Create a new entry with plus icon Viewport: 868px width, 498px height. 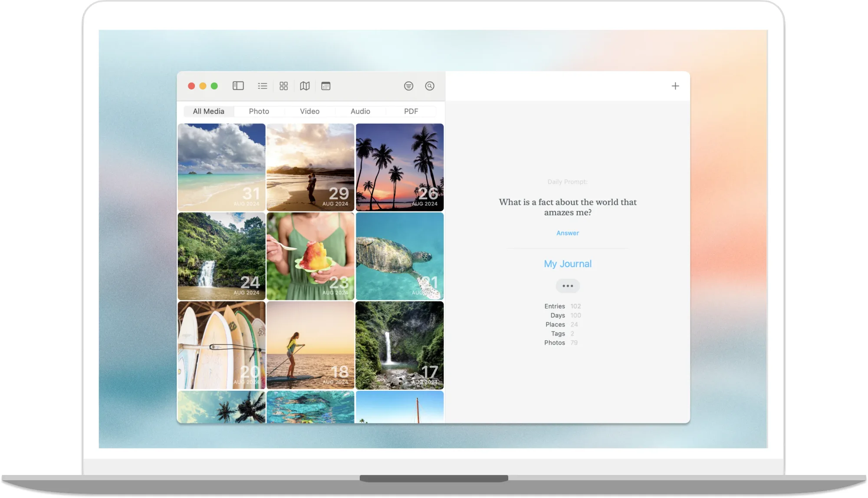675,86
